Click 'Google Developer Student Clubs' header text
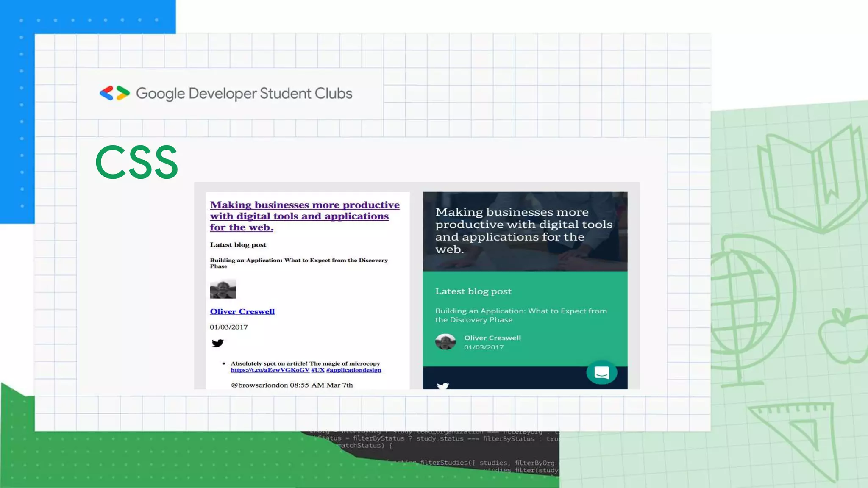The width and height of the screenshot is (868, 488). pos(244,93)
